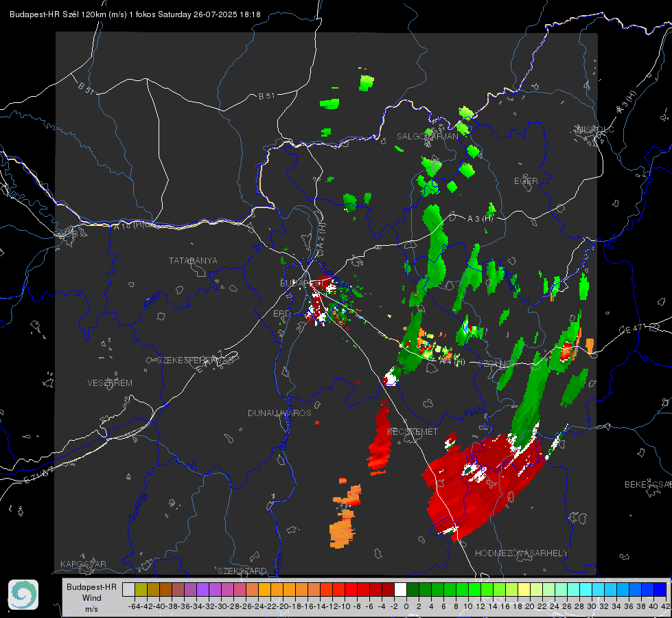Click the swirl logo icon beside the legend
This screenshot has width=672, height=618.
point(23,595)
